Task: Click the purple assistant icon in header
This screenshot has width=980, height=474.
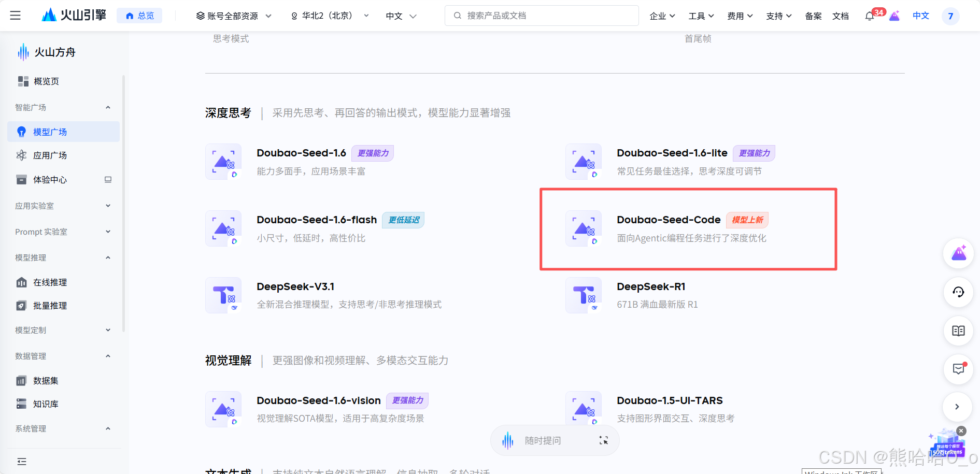Action: (894, 16)
